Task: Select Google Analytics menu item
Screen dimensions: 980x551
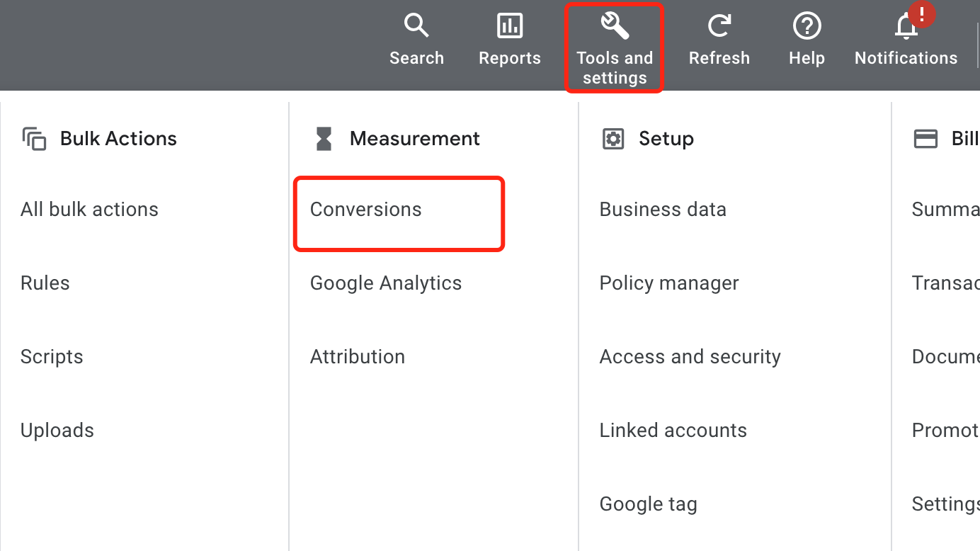Action: click(x=386, y=283)
